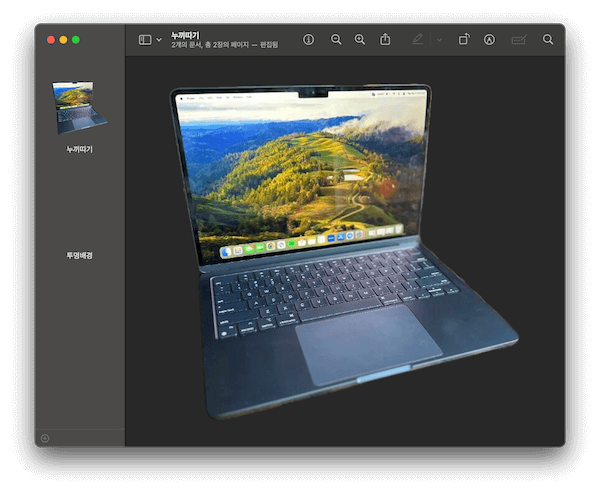
Task: Toggle the sidebar view button
Action: (x=145, y=40)
